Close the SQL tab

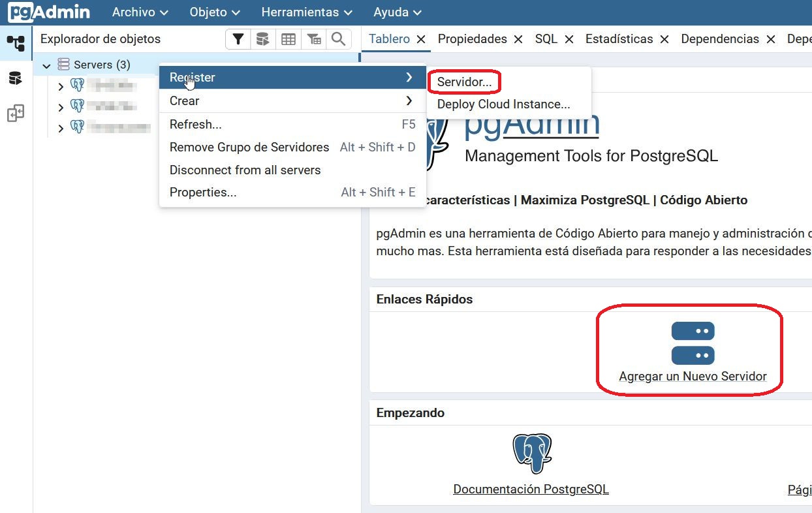[x=569, y=39]
